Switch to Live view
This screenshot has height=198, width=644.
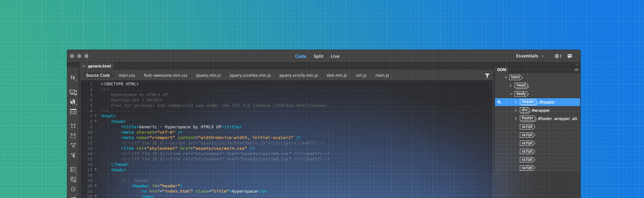pos(335,56)
